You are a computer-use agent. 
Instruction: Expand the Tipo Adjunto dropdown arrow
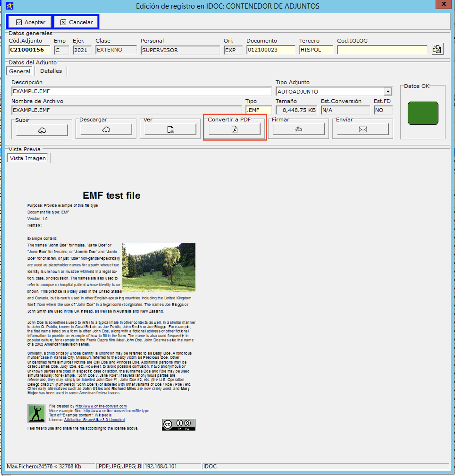click(388, 91)
